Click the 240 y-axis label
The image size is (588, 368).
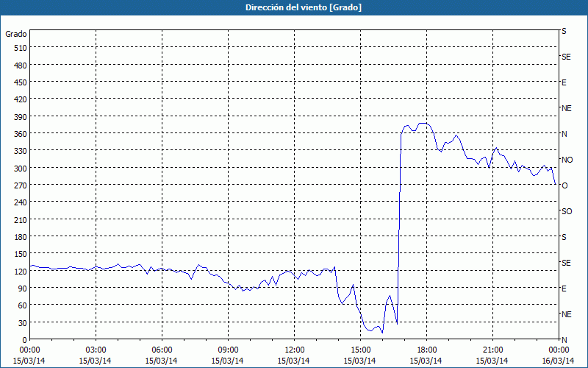[21, 203]
